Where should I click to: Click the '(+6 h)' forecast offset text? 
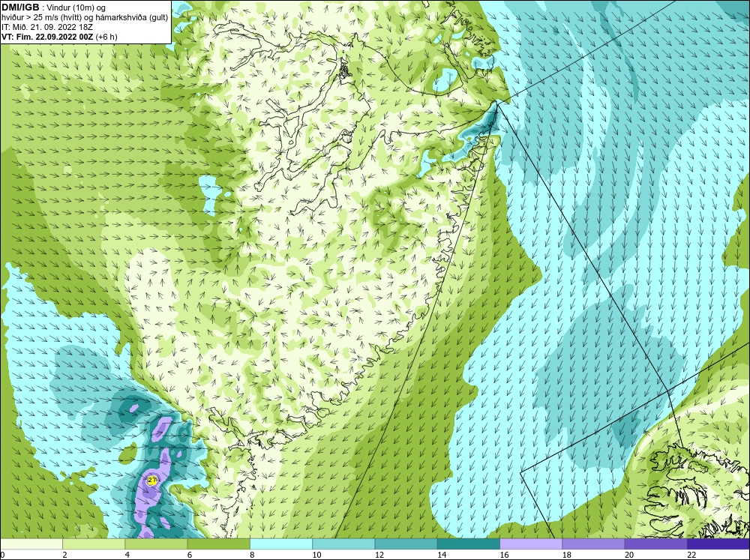[x=106, y=36]
